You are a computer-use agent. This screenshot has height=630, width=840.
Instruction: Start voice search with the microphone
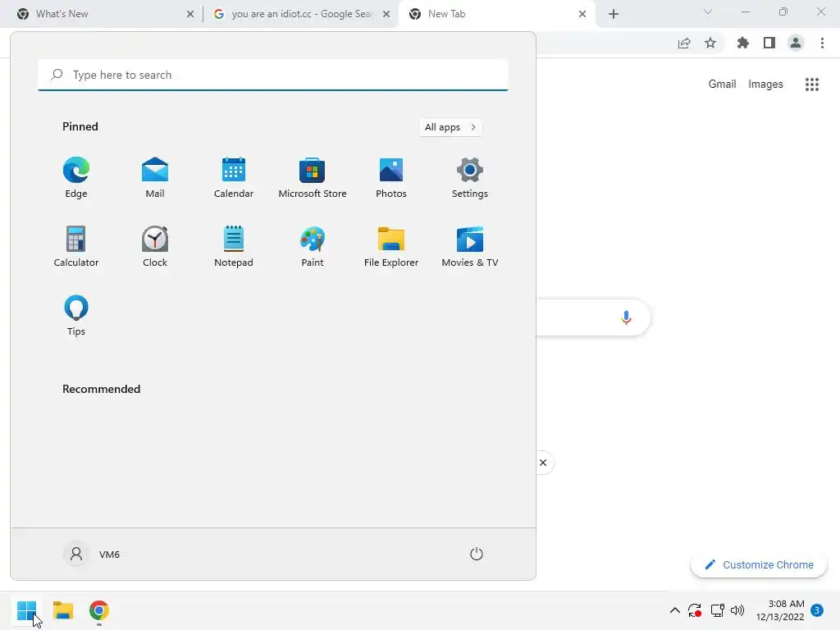(626, 317)
